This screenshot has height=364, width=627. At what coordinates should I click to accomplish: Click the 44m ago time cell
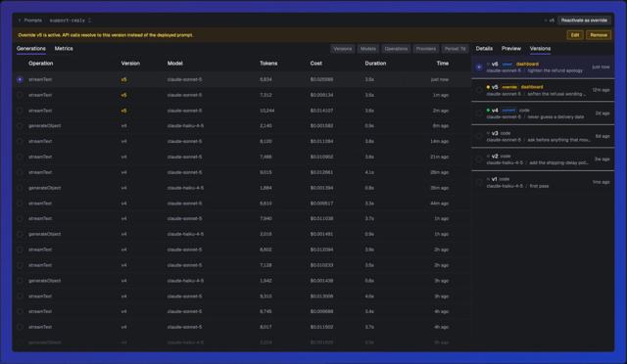(x=440, y=204)
